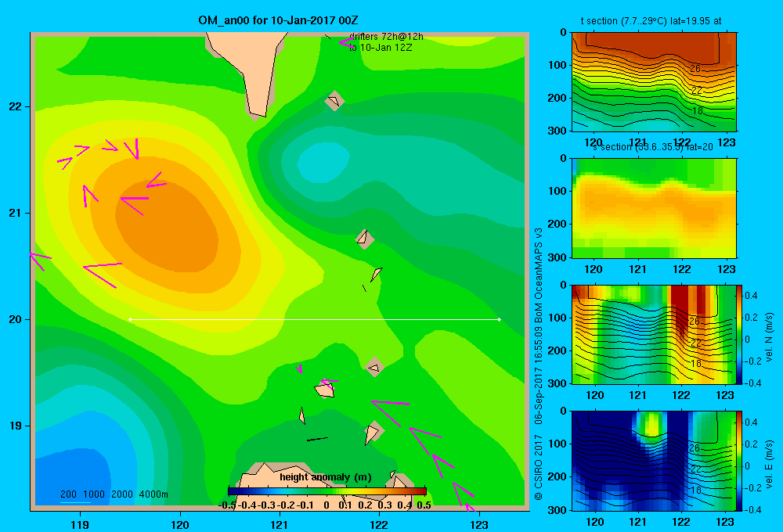Click the "t section (7.7..29°C) lat=19.95 at" title
783x532 pixels.
651,21
